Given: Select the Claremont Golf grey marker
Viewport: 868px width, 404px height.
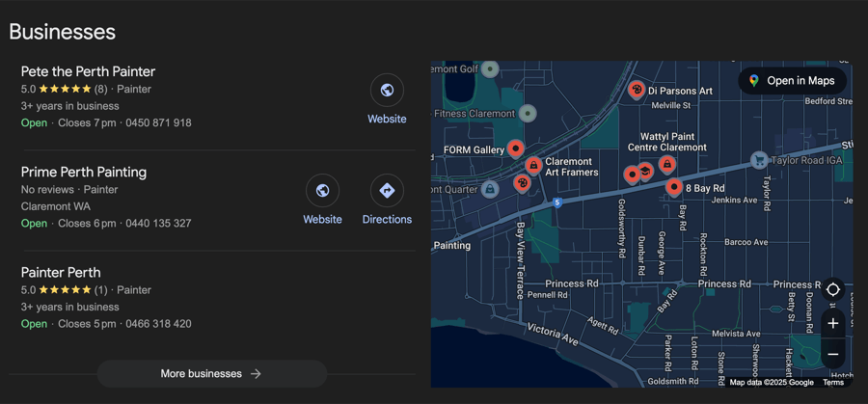Looking at the screenshot, I should (490, 69).
